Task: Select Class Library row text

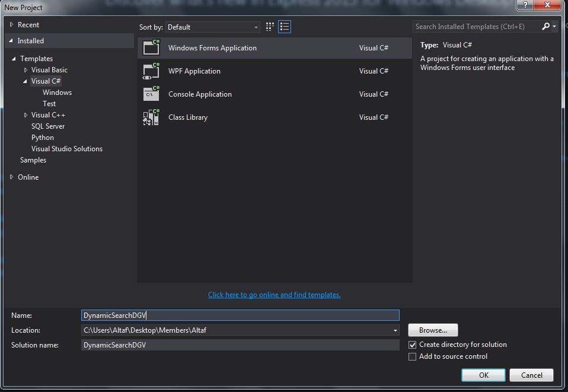Action: (x=187, y=117)
